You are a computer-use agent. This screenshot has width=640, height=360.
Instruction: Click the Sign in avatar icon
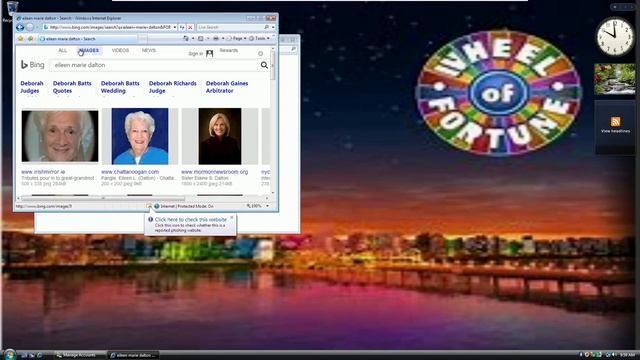coord(209,53)
